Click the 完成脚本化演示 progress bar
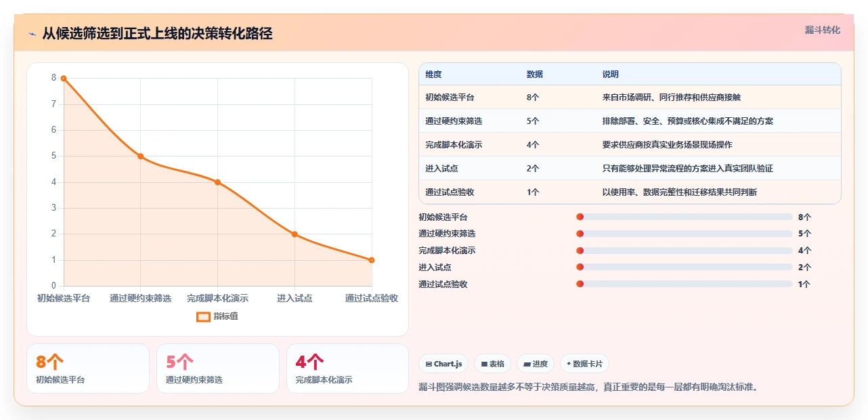This screenshot has height=420, width=868. coord(684,251)
